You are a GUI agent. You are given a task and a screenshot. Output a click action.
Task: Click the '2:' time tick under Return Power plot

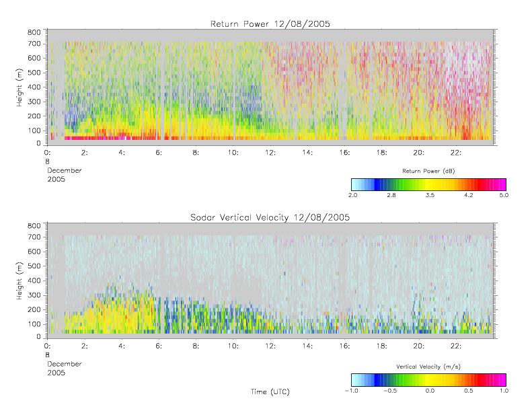[85, 153]
